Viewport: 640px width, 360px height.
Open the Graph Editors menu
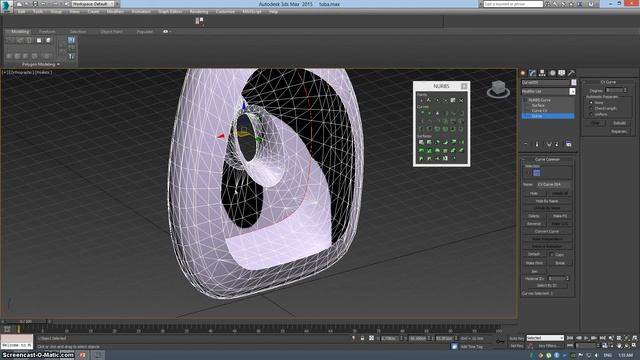(x=170, y=12)
